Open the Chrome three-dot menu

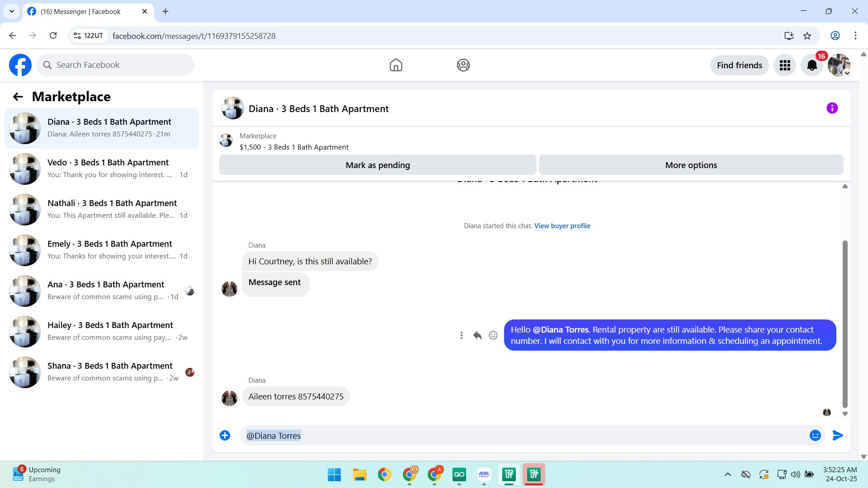(855, 36)
